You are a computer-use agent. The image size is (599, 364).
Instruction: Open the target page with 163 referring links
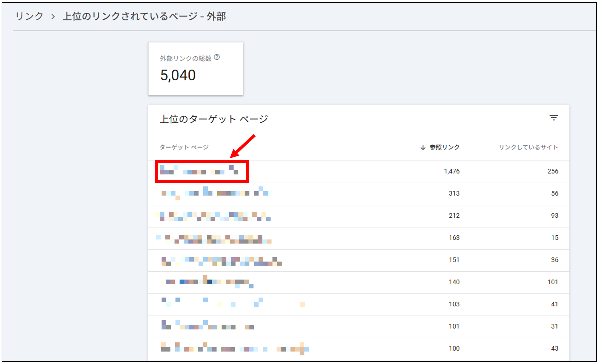(215, 238)
